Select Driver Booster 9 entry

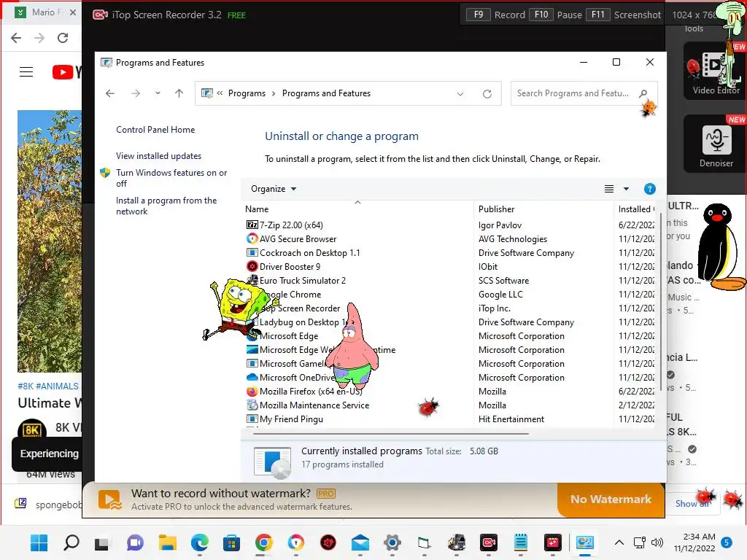click(290, 267)
